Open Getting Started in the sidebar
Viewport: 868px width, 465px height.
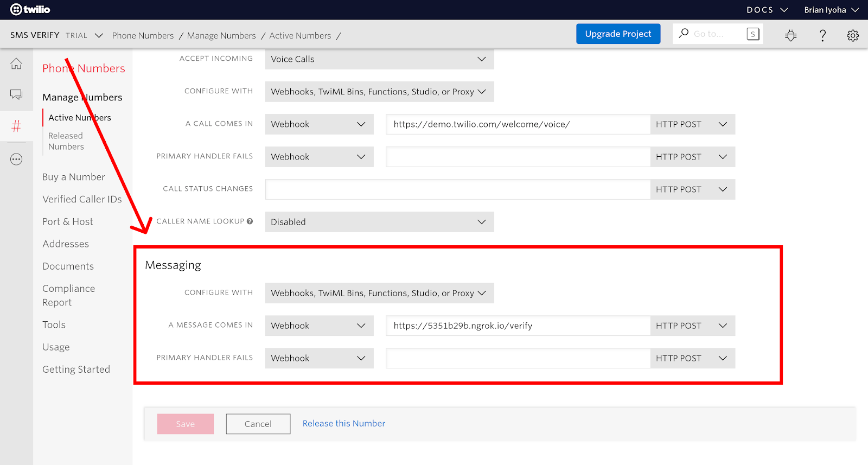[76, 369]
